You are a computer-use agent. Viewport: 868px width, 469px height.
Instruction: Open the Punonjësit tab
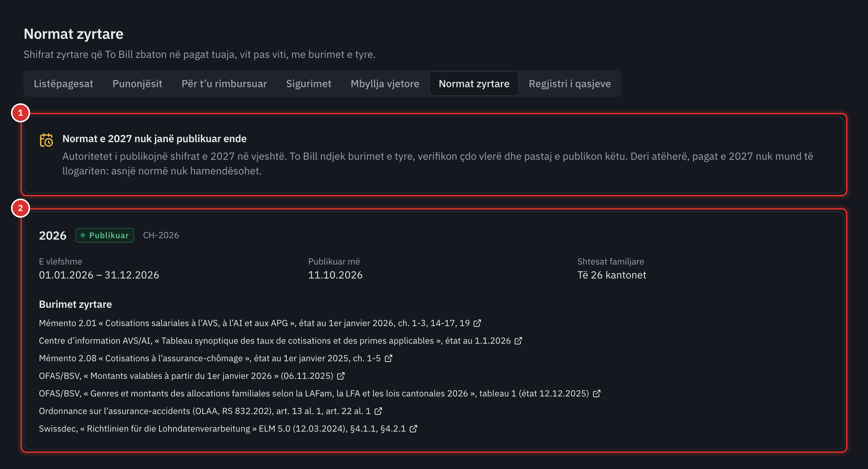[137, 84]
